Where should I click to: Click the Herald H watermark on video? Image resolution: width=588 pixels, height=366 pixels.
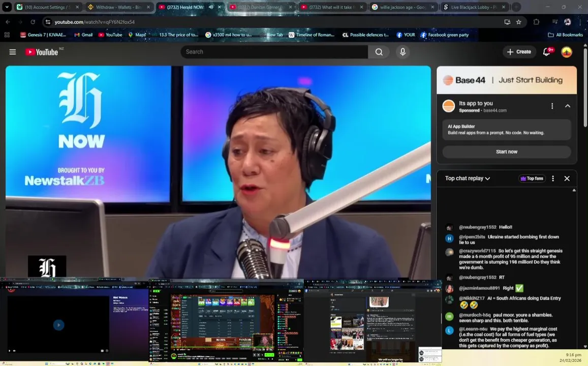pyautogui.click(x=47, y=267)
